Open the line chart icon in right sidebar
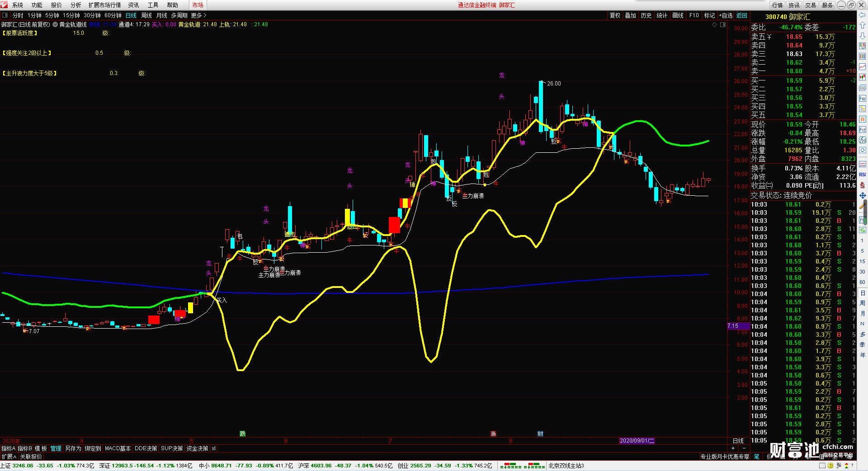The image size is (868, 471). (863, 67)
